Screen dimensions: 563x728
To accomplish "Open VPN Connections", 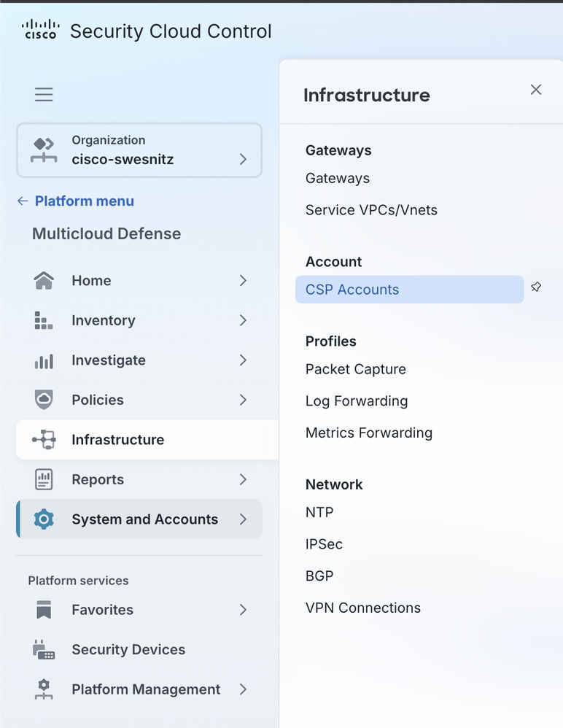I will 363,608.
